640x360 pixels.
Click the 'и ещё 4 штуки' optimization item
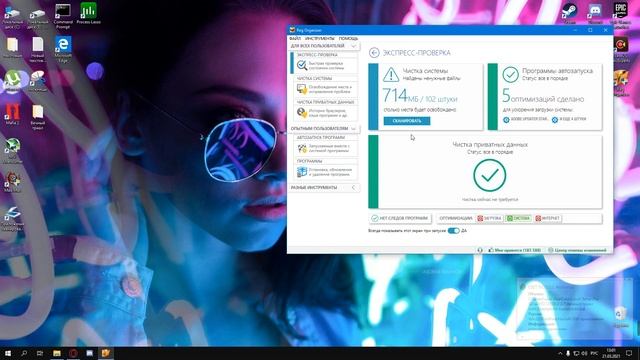(x=569, y=120)
